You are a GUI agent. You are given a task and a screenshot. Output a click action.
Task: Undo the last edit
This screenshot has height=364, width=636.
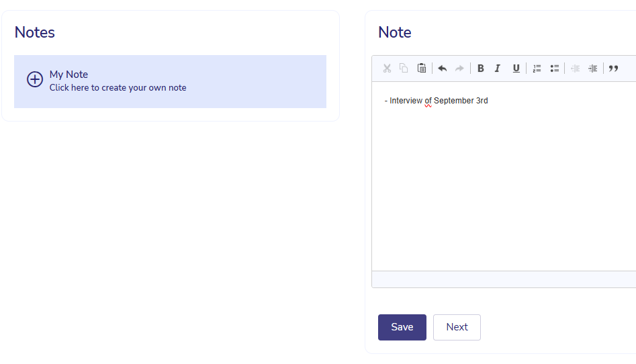(443, 69)
